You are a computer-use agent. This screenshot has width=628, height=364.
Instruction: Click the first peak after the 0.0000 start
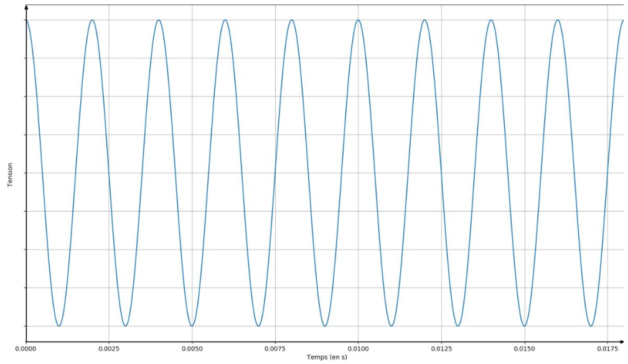(x=92, y=20)
